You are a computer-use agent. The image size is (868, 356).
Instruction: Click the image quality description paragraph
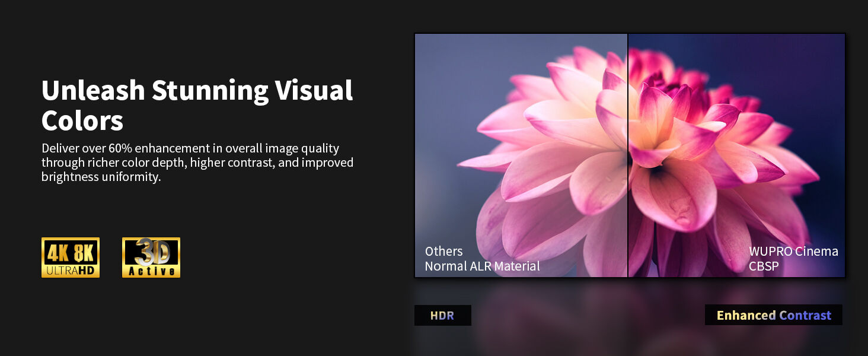point(197,163)
